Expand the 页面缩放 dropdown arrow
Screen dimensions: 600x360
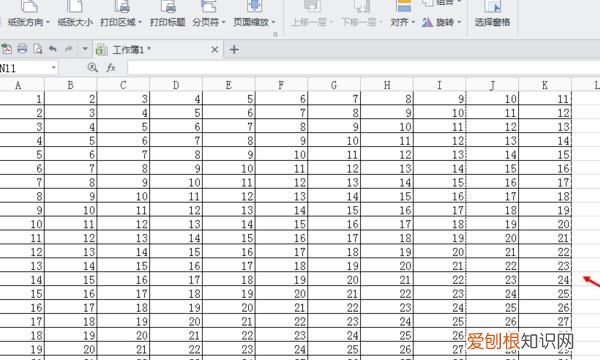(x=274, y=23)
